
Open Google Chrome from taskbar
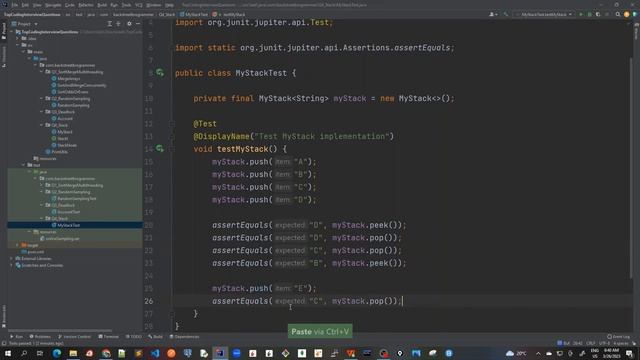tap(106, 353)
